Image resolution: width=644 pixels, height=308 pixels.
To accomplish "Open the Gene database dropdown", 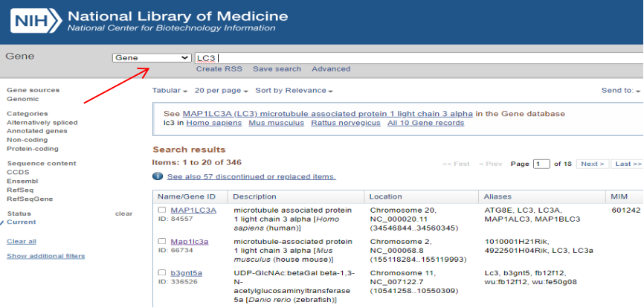I will 152,58.
